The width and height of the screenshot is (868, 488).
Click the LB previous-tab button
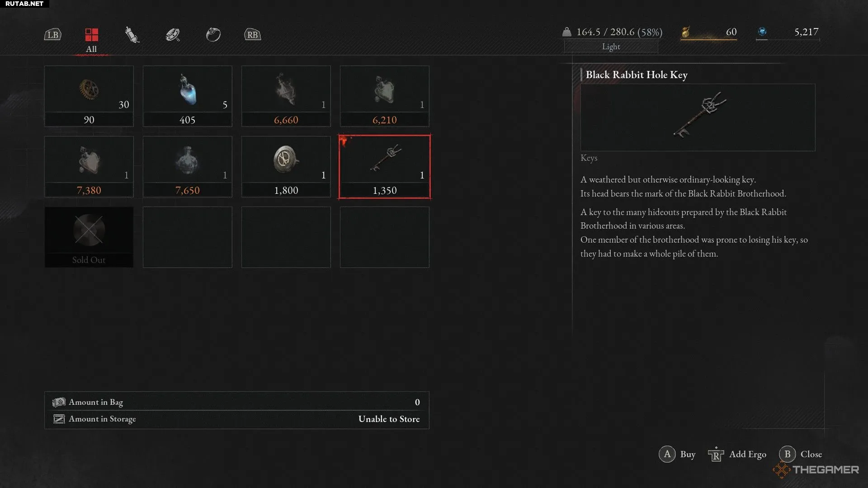pos(52,35)
